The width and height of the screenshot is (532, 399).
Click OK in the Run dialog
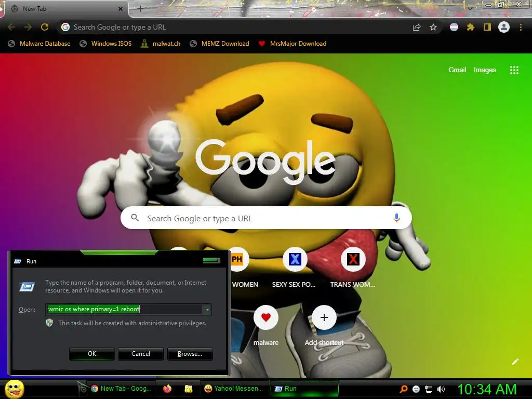click(92, 354)
